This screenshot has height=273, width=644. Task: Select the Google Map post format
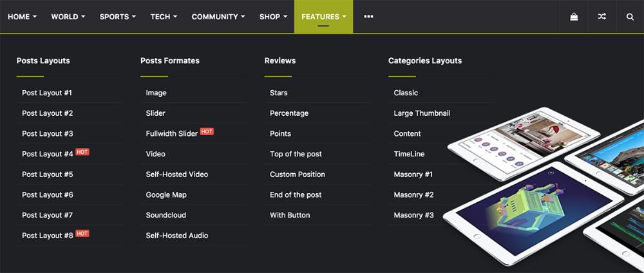click(x=166, y=195)
